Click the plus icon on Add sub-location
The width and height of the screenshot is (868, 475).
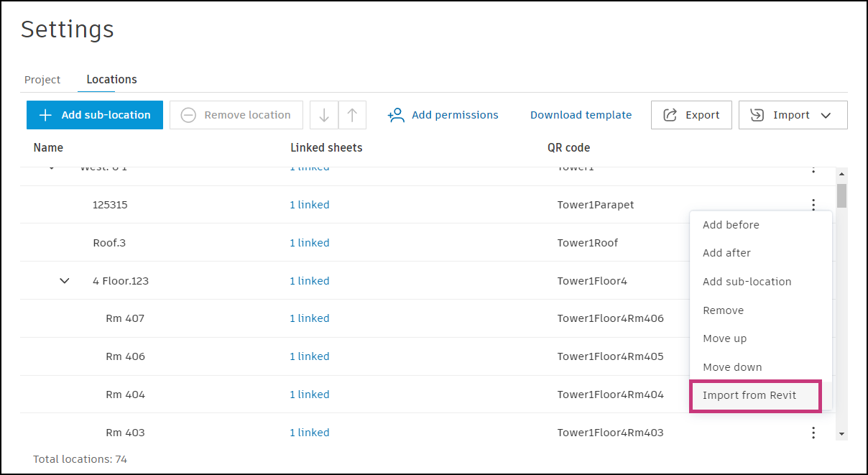point(45,114)
